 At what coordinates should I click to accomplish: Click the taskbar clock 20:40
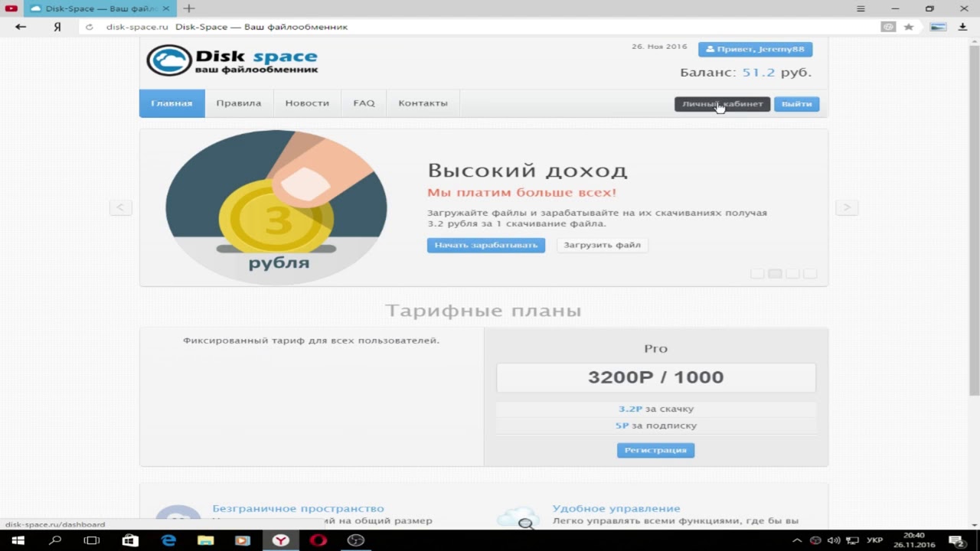point(914,536)
